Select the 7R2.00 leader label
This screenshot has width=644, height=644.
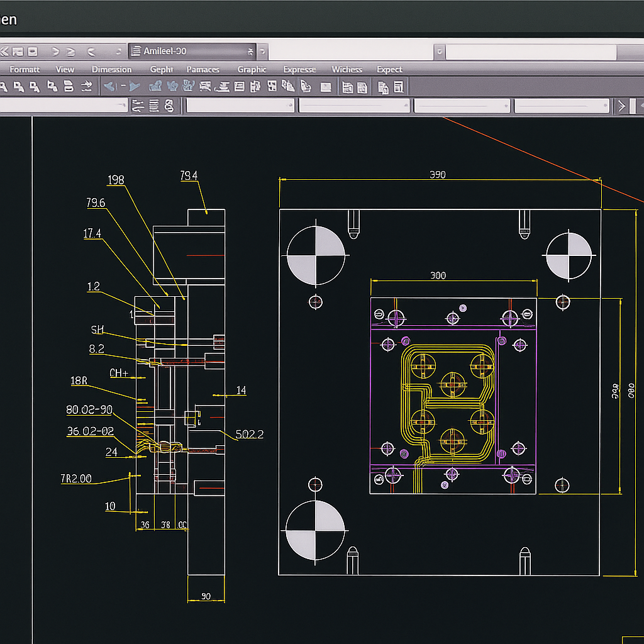pyautogui.click(x=76, y=479)
